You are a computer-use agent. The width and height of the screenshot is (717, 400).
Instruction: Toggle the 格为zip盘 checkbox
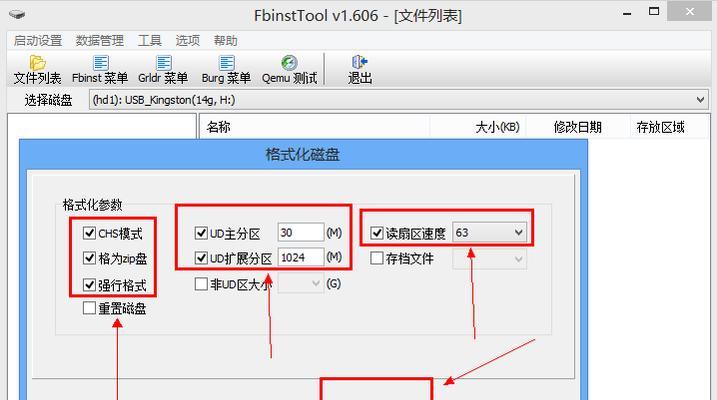click(89, 258)
